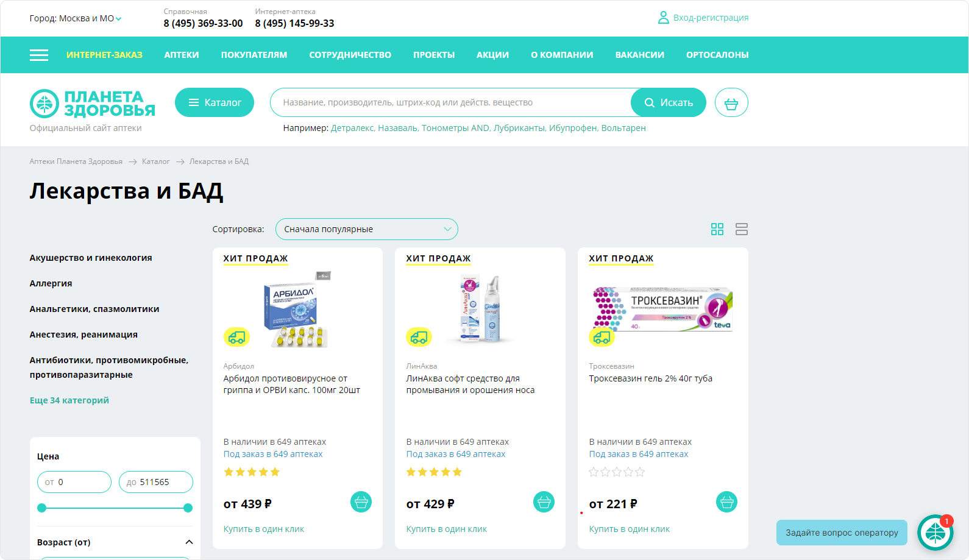969x560 pixels.
Task: Open ЛинАква product image
Action: tap(480, 309)
